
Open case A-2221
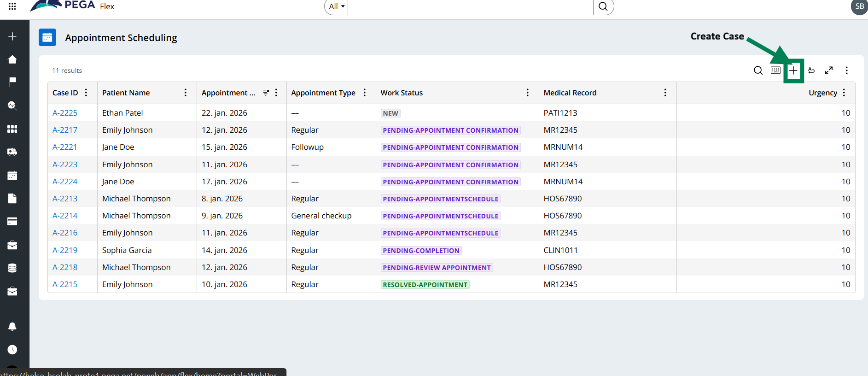pyautogui.click(x=65, y=147)
